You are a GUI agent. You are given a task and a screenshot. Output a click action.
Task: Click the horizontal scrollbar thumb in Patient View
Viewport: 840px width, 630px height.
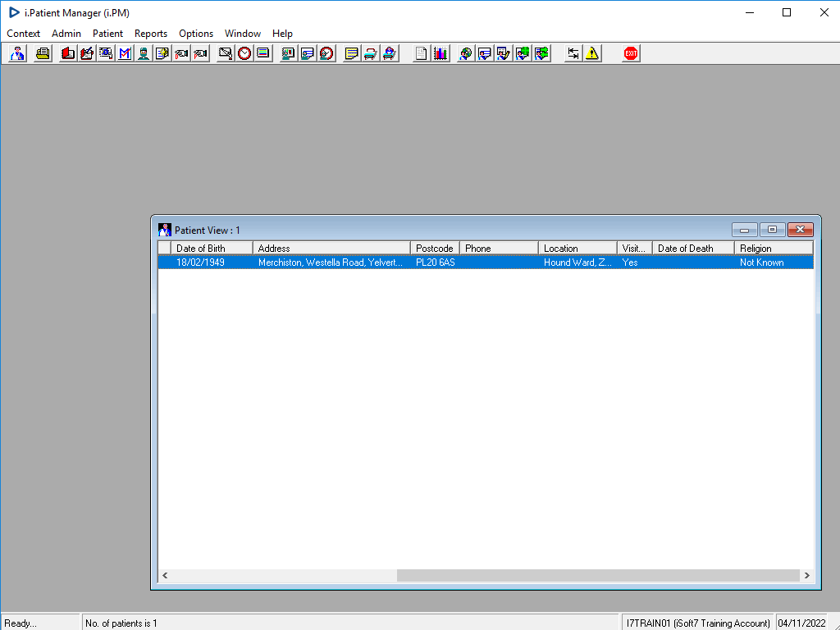pyautogui.click(x=598, y=575)
